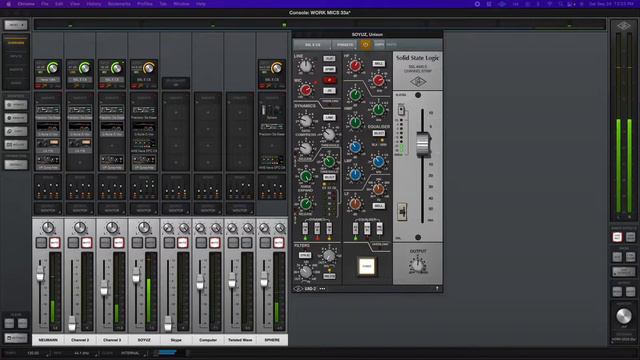Screen dimensions: 640x360
Task: Click the SOYUZ orange preamp gain knob
Action: click(149, 68)
